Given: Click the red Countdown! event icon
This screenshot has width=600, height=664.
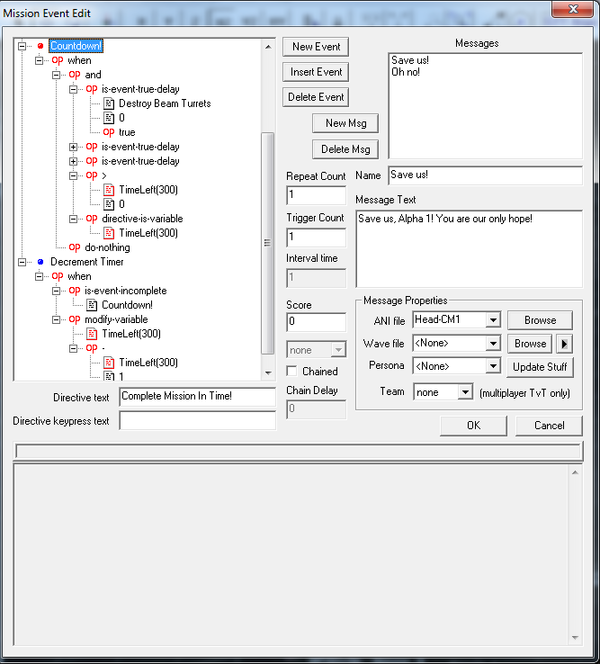Looking at the screenshot, I should [40, 46].
